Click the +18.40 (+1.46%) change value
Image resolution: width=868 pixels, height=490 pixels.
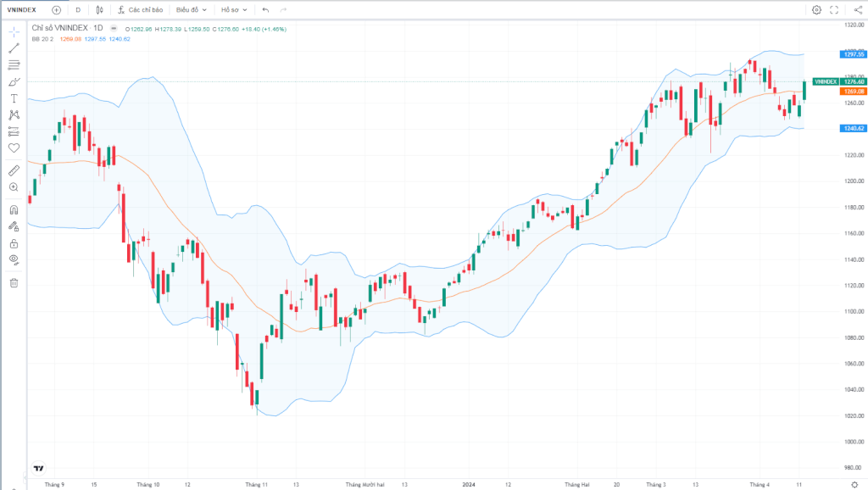(x=264, y=30)
